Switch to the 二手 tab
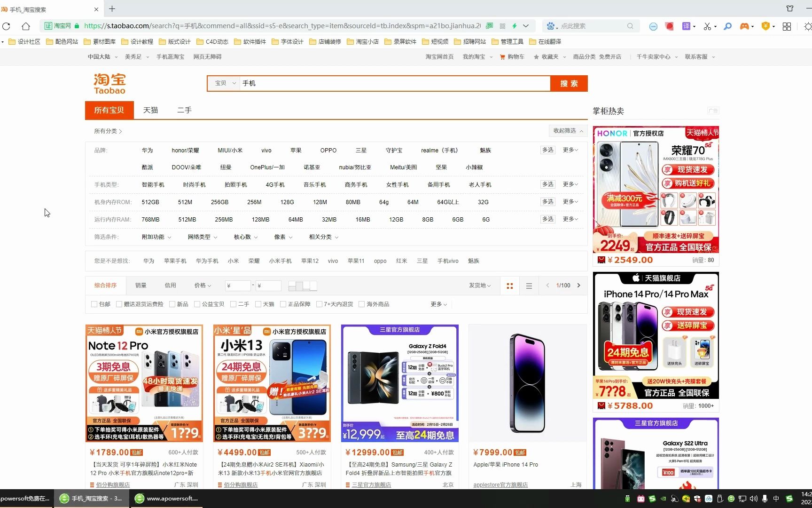The image size is (812, 508). pos(184,110)
